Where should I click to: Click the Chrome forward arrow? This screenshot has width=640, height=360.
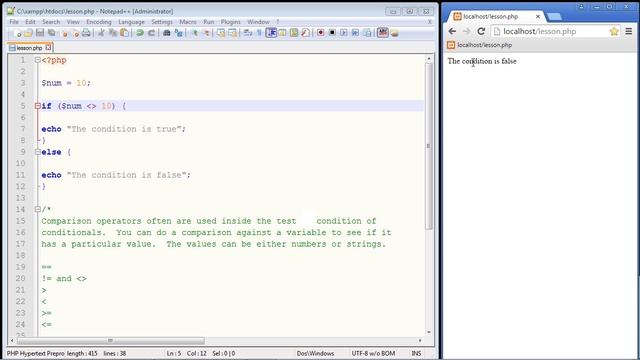point(466,31)
